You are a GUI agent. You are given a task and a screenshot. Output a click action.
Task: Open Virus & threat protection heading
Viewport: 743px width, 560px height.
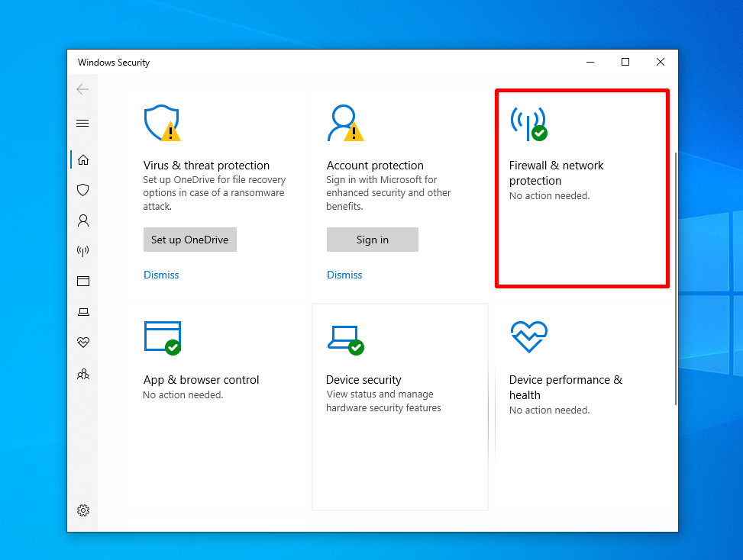click(x=206, y=166)
